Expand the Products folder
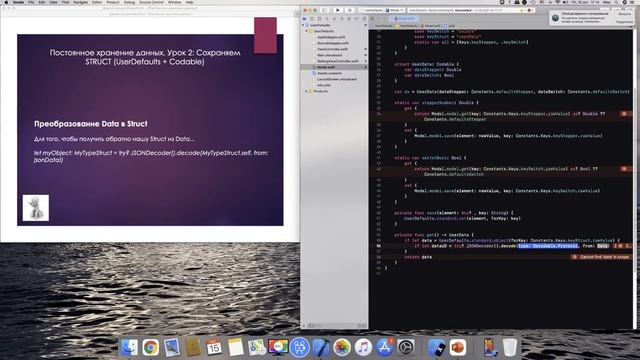This screenshot has height=360, width=640. tap(307, 91)
